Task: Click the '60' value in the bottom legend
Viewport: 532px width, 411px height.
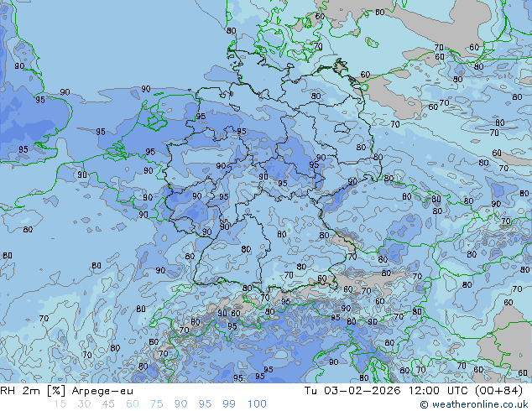Action: pyautogui.click(x=133, y=404)
